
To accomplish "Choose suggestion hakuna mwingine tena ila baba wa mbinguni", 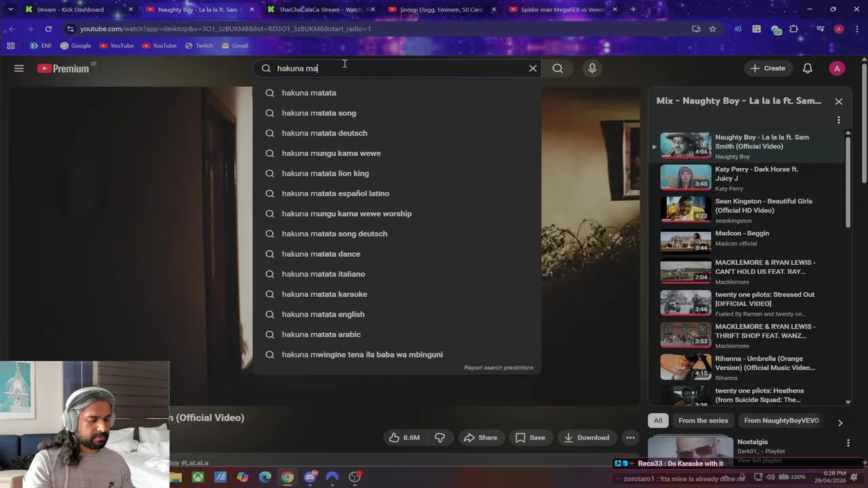I will tap(397, 354).
